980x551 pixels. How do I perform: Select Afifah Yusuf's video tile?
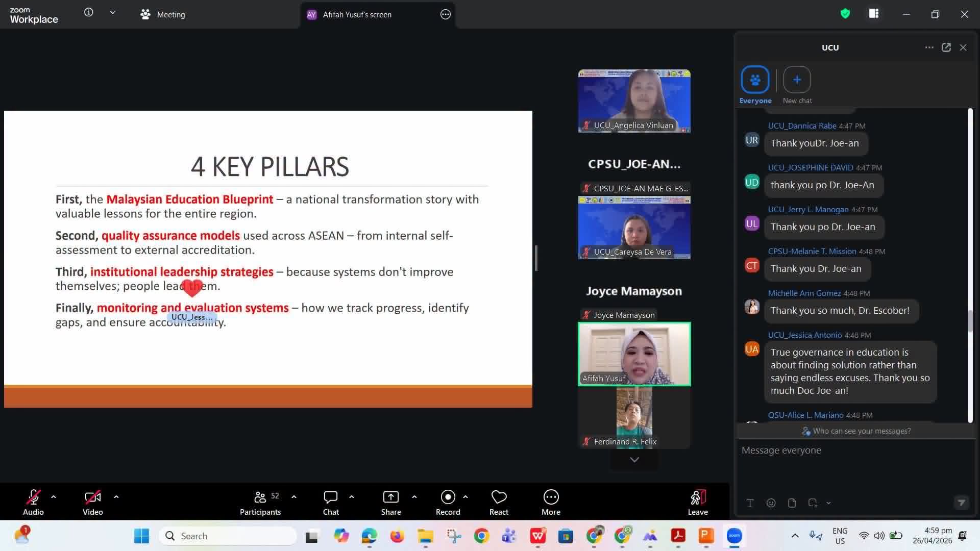[634, 354]
